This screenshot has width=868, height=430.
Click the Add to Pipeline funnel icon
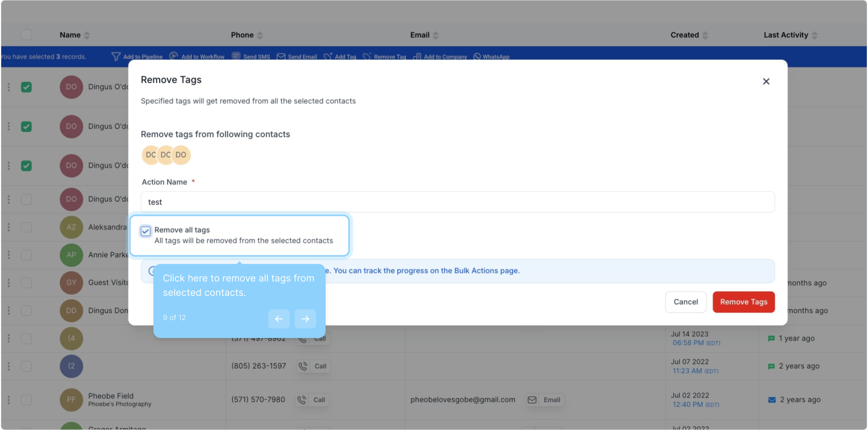(116, 57)
